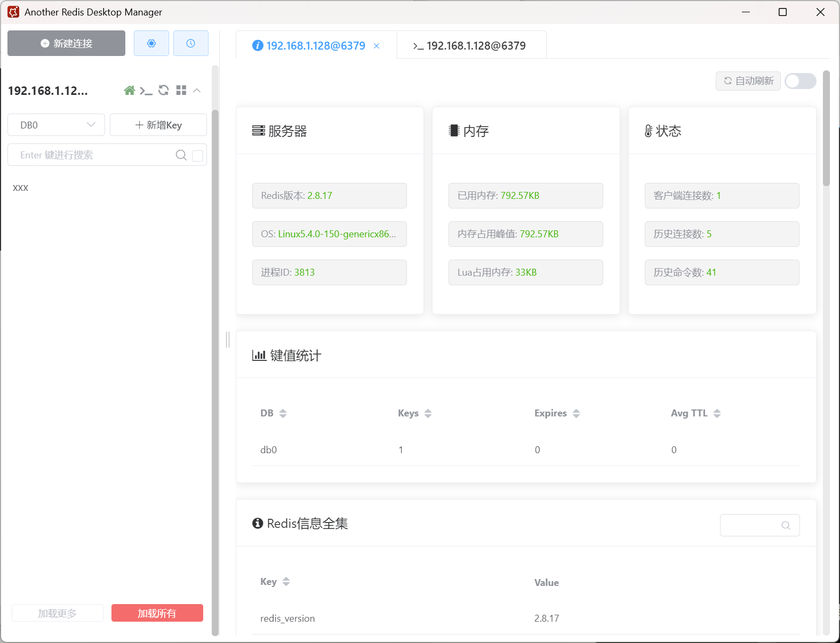Sort Redis info by Key column
Image resolution: width=840 pixels, height=643 pixels.
[286, 582]
